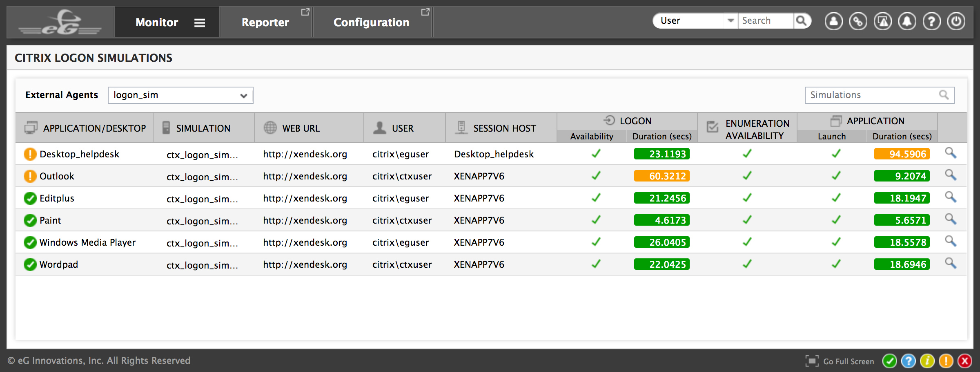Click warning status icon for Outlook
The height and width of the screenshot is (372, 980).
[30, 176]
